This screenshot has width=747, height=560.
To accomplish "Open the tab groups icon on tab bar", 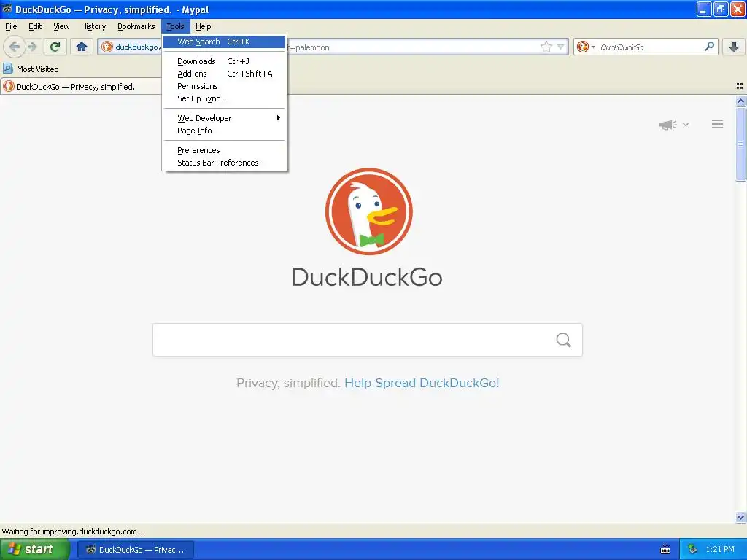I will tap(740, 86).
